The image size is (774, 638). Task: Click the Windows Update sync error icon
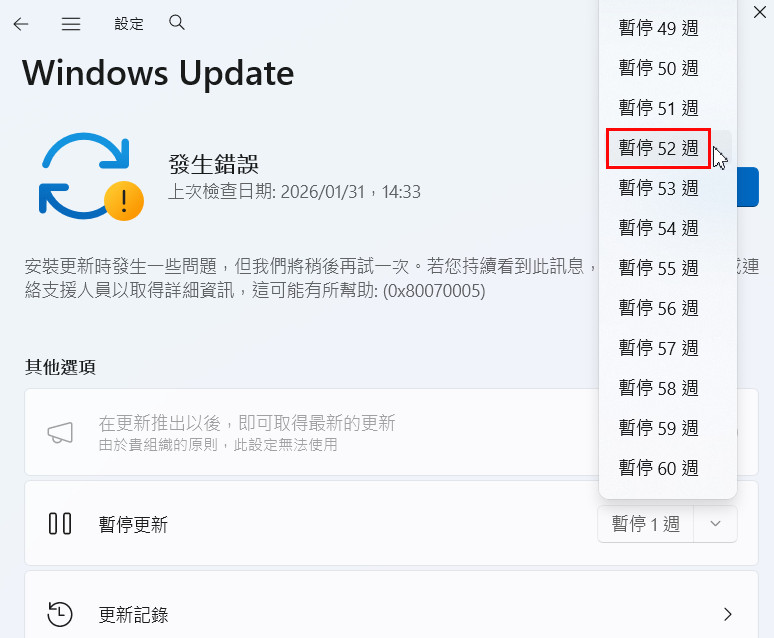[91, 176]
